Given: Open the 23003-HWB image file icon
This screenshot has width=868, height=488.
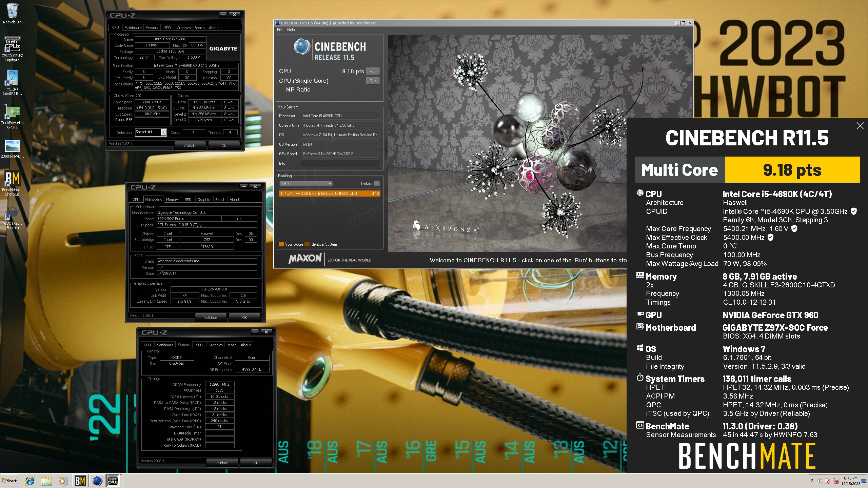Looking at the screenshot, I should click(12, 149).
